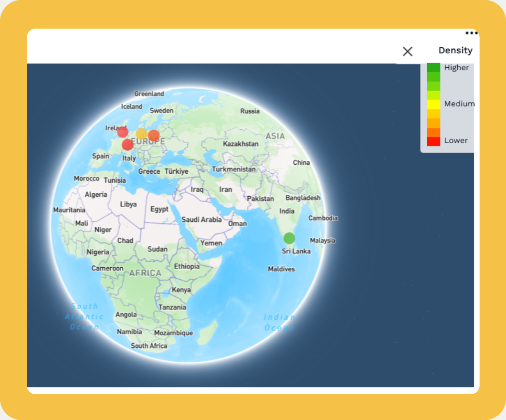Open the ellipsis more-options menu
The height and width of the screenshot is (420, 506).
(471, 32)
